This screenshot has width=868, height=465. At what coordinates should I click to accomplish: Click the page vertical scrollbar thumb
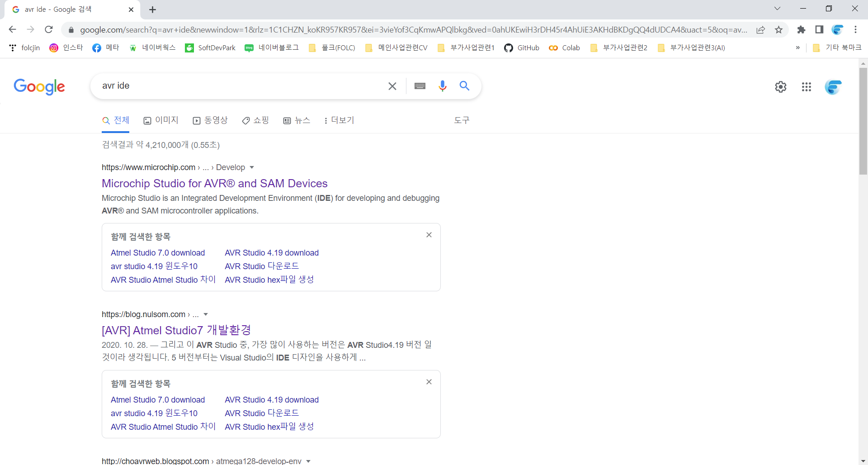863,121
